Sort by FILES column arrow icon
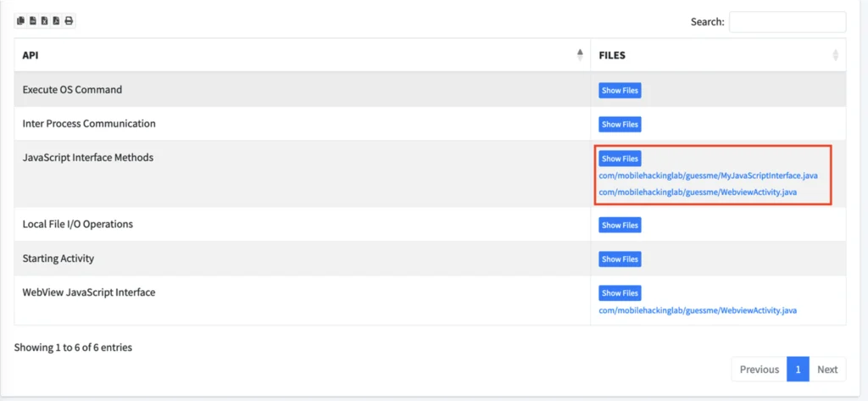 point(835,55)
